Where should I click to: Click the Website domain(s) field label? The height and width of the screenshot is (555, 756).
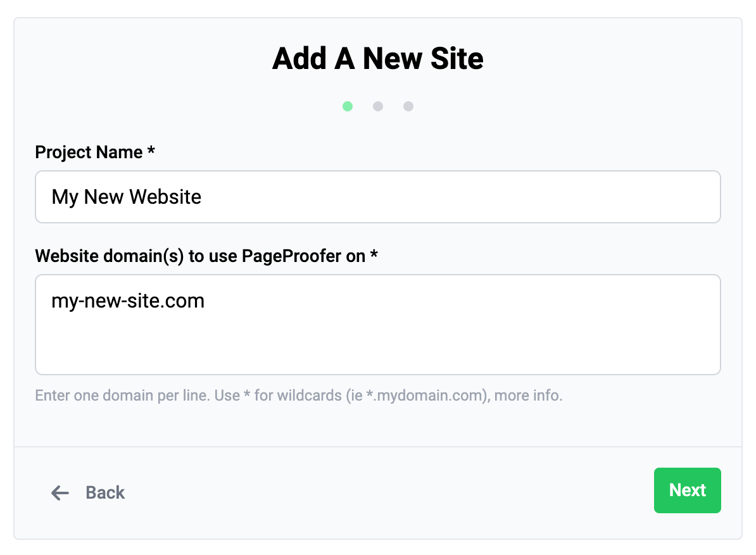tap(200, 256)
